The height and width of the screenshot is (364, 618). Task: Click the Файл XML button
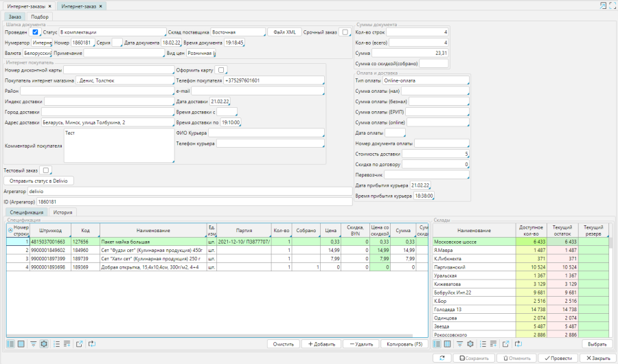pyautogui.click(x=284, y=32)
